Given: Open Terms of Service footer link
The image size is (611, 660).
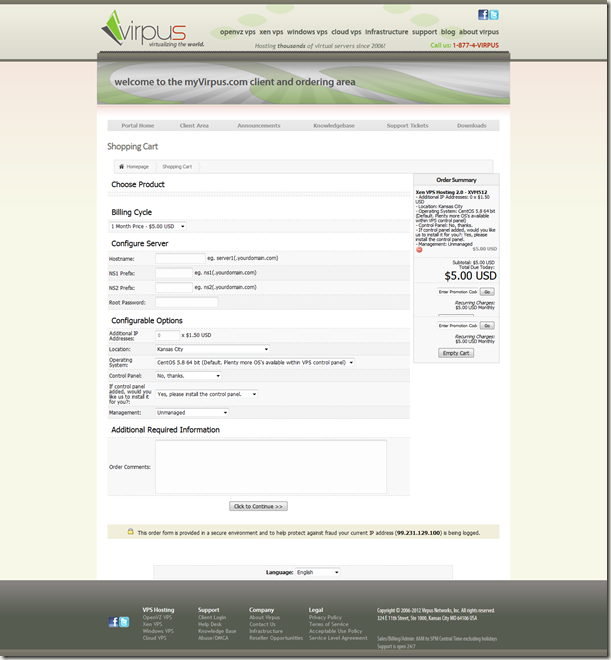Looking at the screenshot, I should [x=329, y=624].
